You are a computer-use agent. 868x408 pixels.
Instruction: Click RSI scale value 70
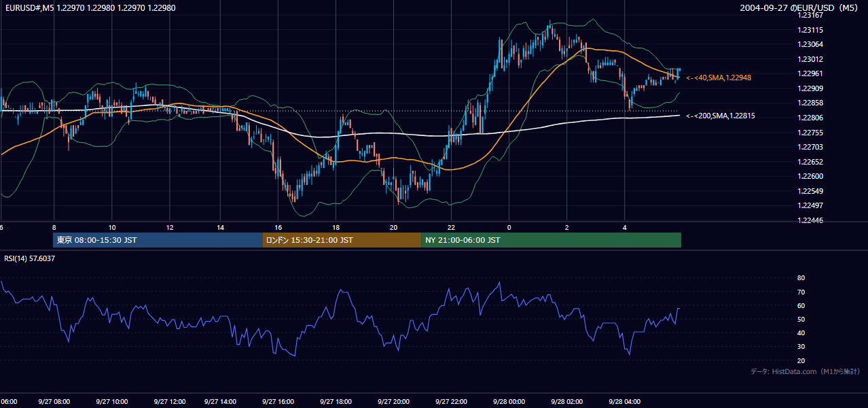point(801,292)
